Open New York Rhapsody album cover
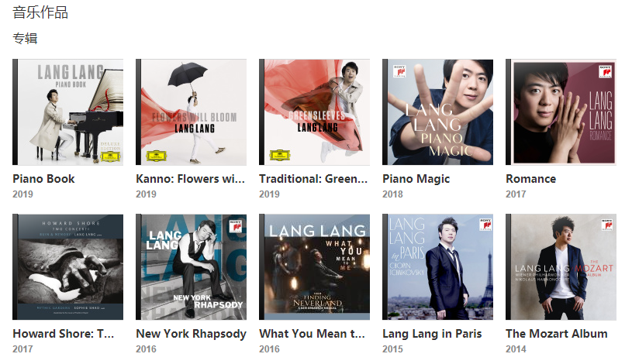632x364 pixels. [x=191, y=267]
